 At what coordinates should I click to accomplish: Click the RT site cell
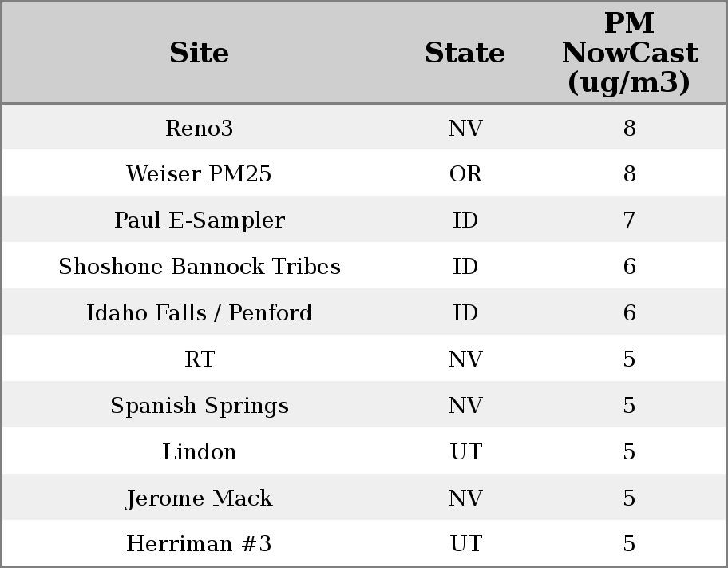click(x=199, y=359)
